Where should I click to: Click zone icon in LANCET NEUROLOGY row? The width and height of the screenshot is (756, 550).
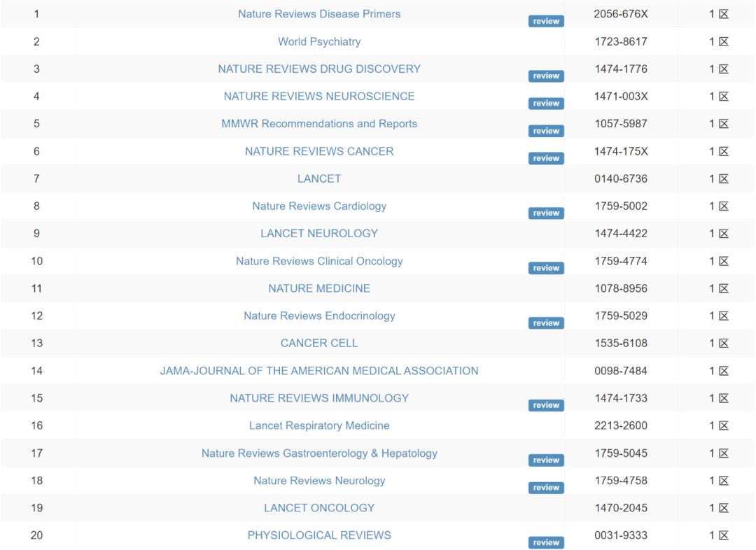point(724,233)
